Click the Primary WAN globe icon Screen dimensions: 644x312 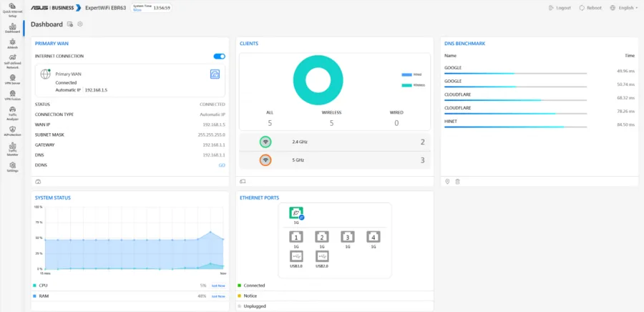[45, 74]
